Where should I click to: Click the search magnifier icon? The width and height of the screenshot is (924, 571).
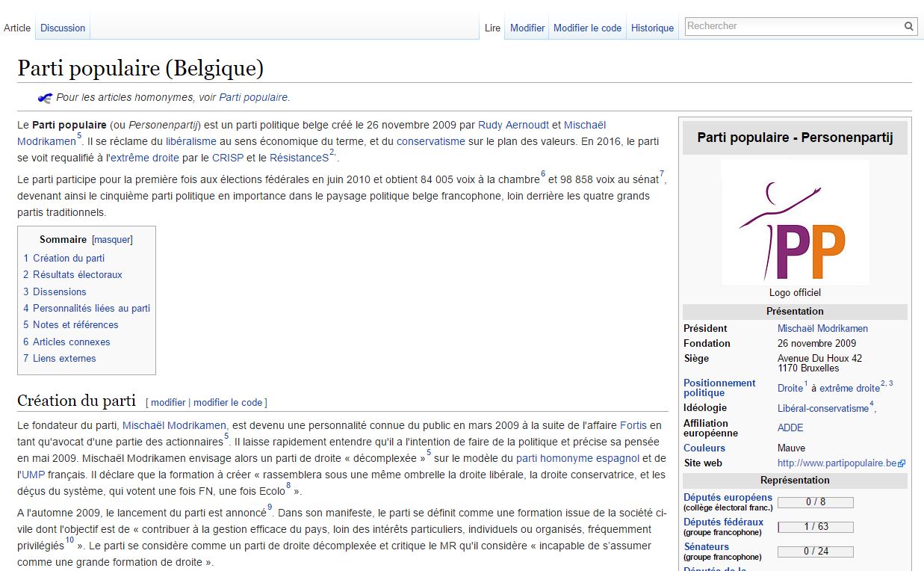point(908,26)
